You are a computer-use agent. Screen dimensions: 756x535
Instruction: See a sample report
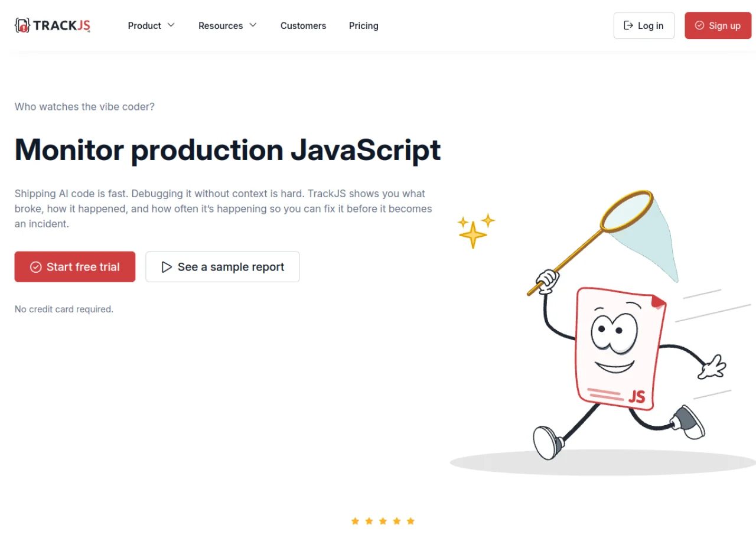[x=223, y=267]
